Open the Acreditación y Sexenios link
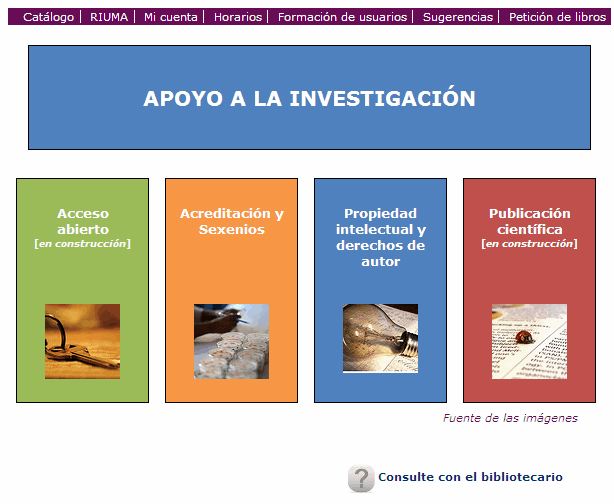Screen dimensions: 614x504 (231, 221)
